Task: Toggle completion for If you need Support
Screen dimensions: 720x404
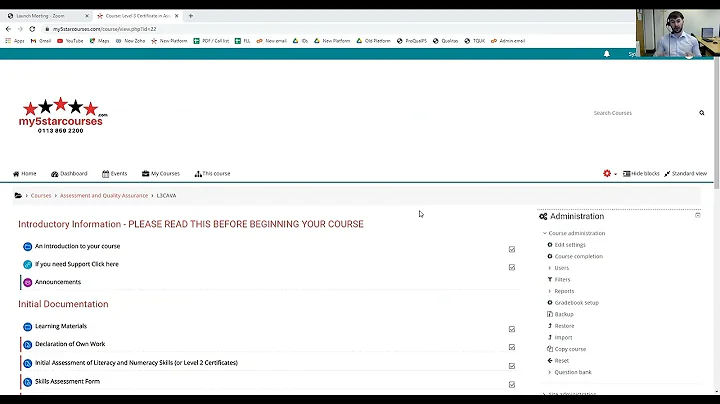Action: (512, 267)
